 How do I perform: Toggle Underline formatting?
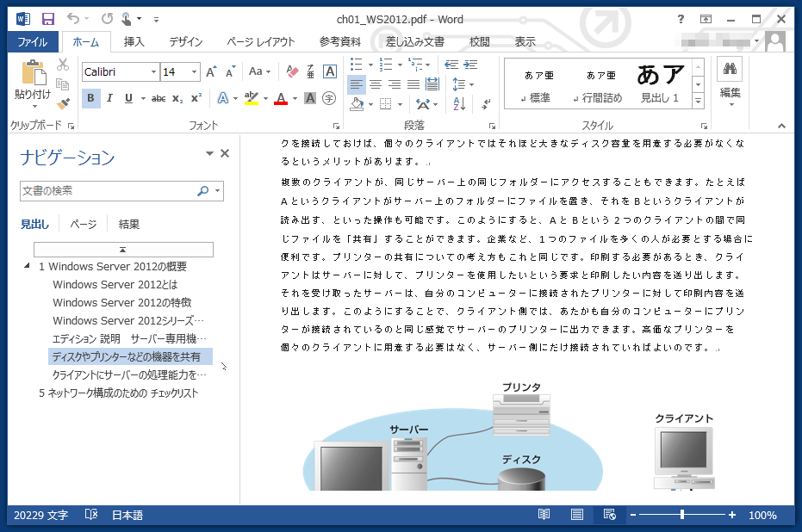(x=128, y=98)
